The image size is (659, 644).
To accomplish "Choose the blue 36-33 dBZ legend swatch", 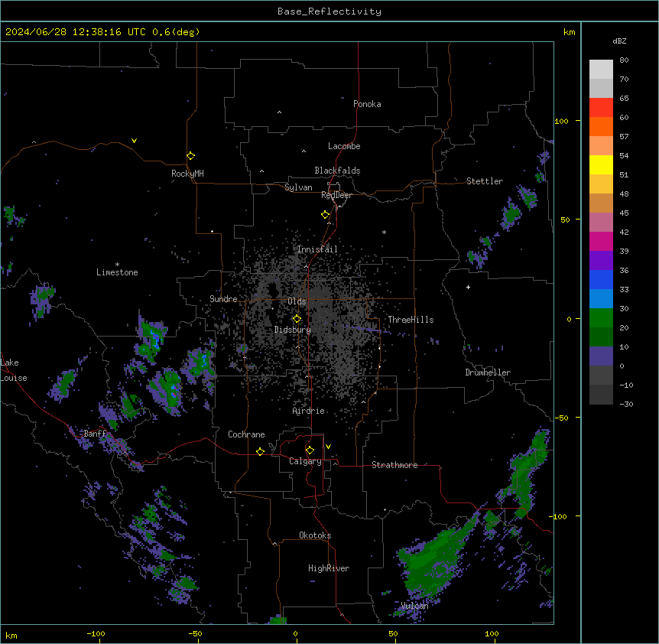I will (601, 279).
